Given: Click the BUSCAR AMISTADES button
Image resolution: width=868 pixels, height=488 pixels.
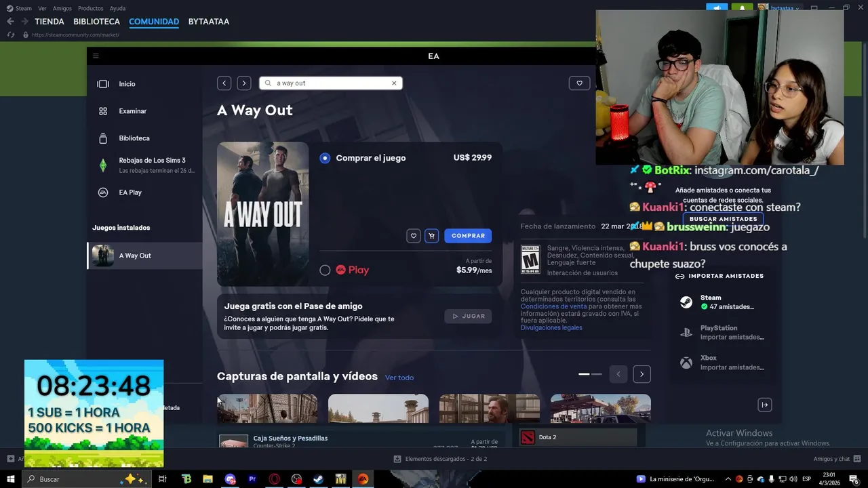Looking at the screenshot, I should [724, 219].
